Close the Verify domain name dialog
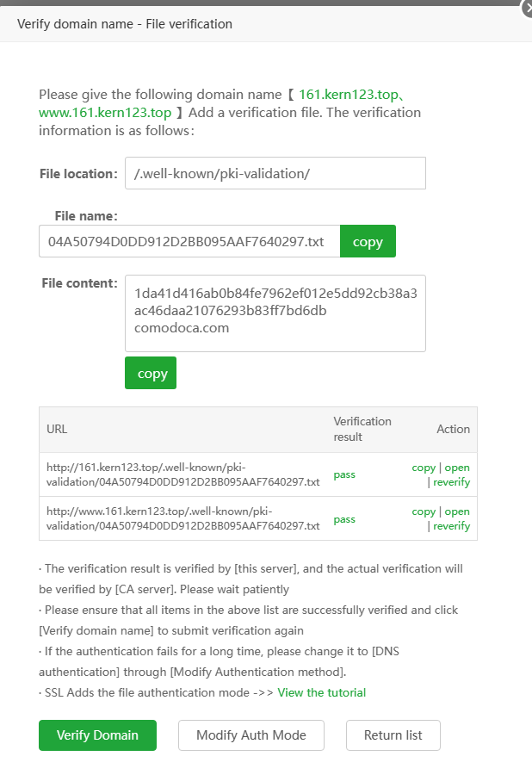Viewport: 532px width, 781px height. pos(527,9)
